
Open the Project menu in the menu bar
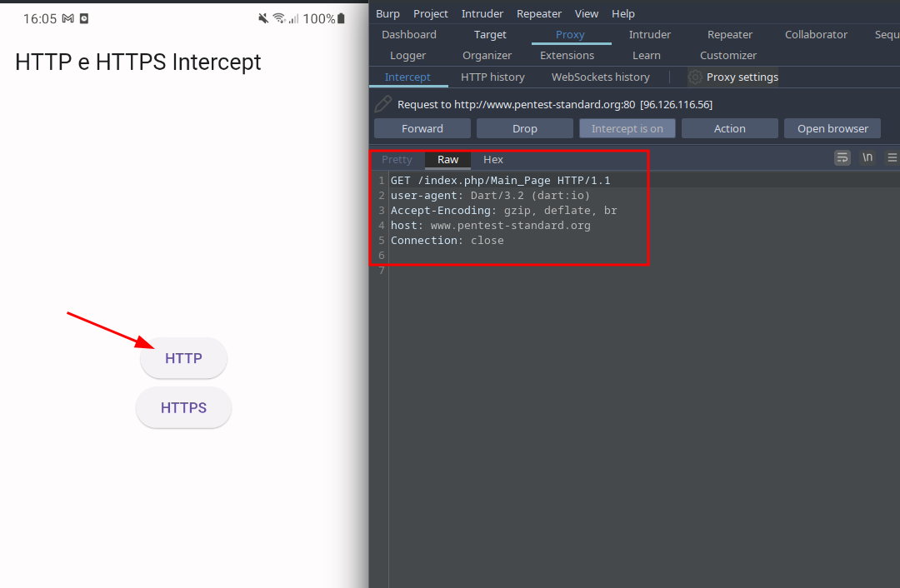[x=430, y=14]
